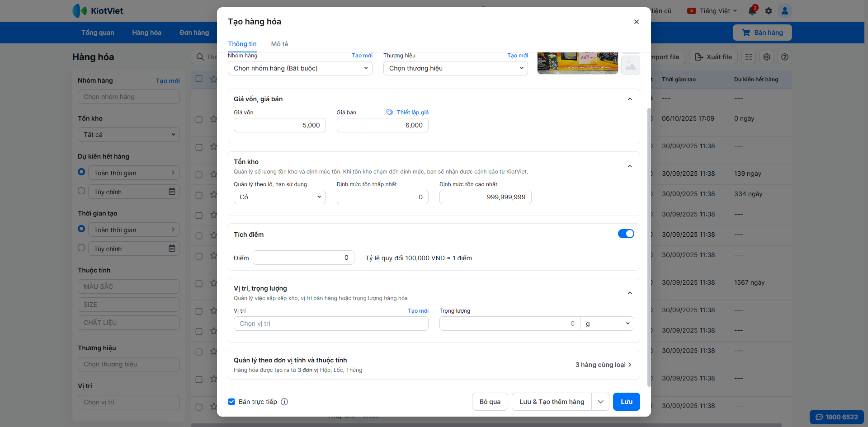The height and width of the screenshot is (427, 868).
Task: Open the help question mark icon
Action: [x=785, y=57]
